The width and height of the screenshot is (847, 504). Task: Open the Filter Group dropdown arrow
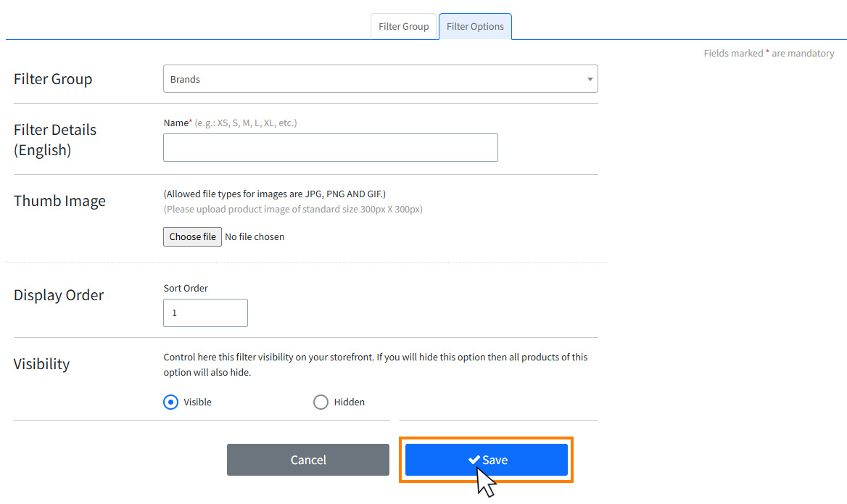coord(590,78)
